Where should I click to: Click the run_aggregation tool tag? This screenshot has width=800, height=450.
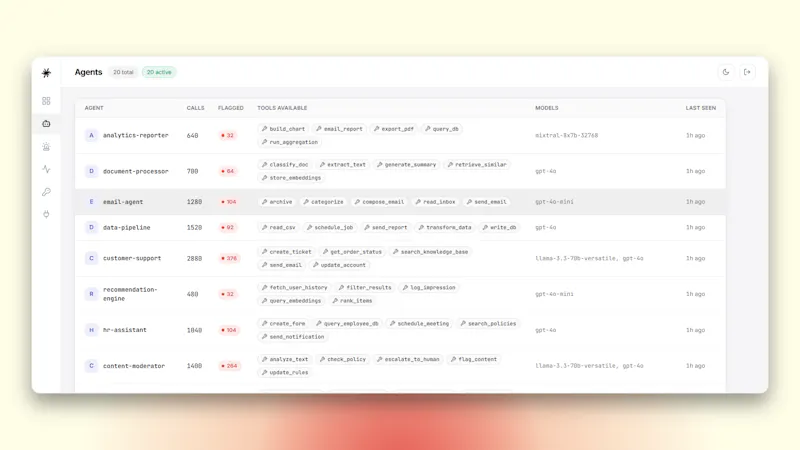(289, 142)
